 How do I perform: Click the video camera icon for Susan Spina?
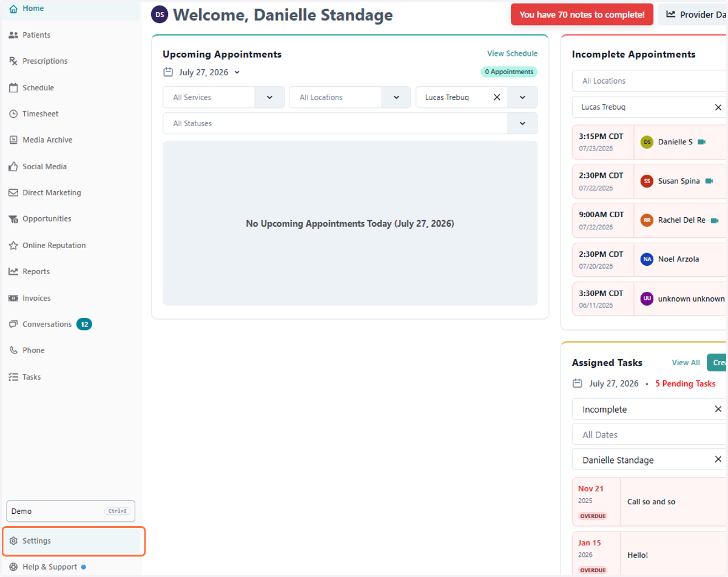709,181
